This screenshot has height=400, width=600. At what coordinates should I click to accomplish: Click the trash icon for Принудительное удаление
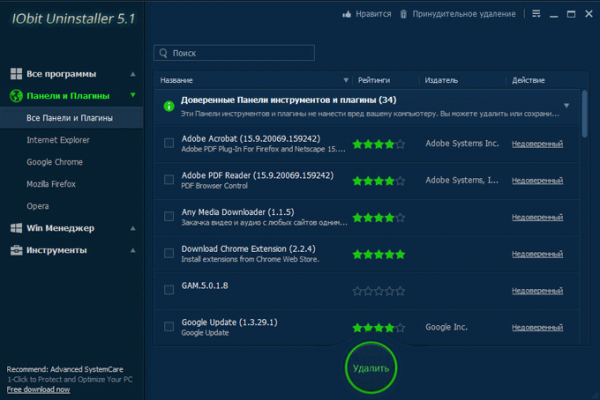click(403, 15)
